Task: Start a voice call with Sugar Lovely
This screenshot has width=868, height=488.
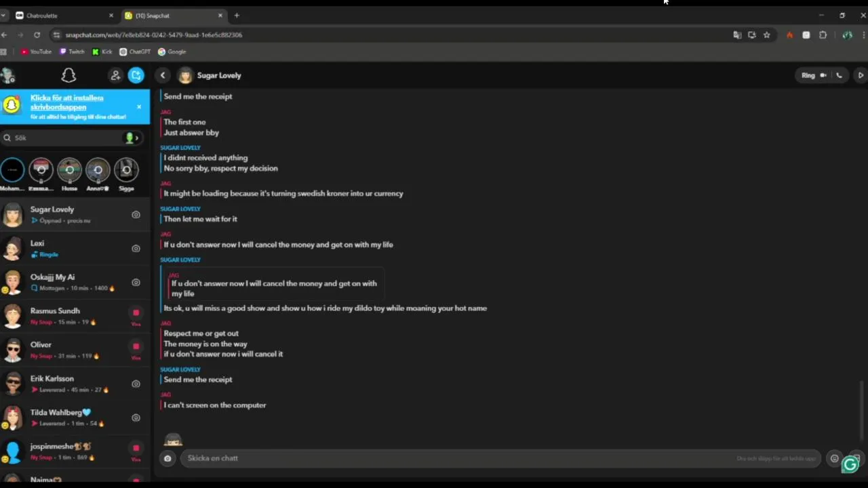Action: [x=839, y=75]
